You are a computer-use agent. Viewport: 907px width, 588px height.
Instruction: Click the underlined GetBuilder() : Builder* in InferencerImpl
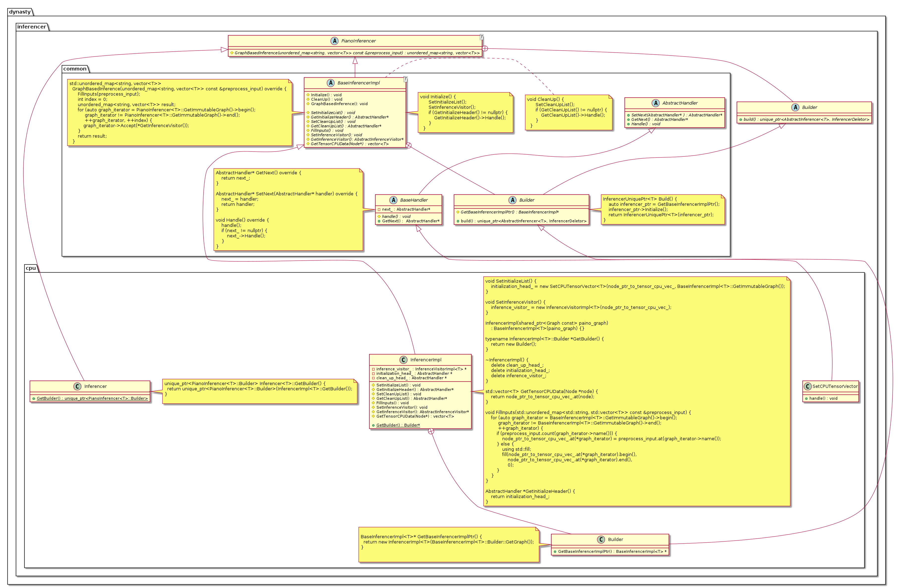coord(398,425)
